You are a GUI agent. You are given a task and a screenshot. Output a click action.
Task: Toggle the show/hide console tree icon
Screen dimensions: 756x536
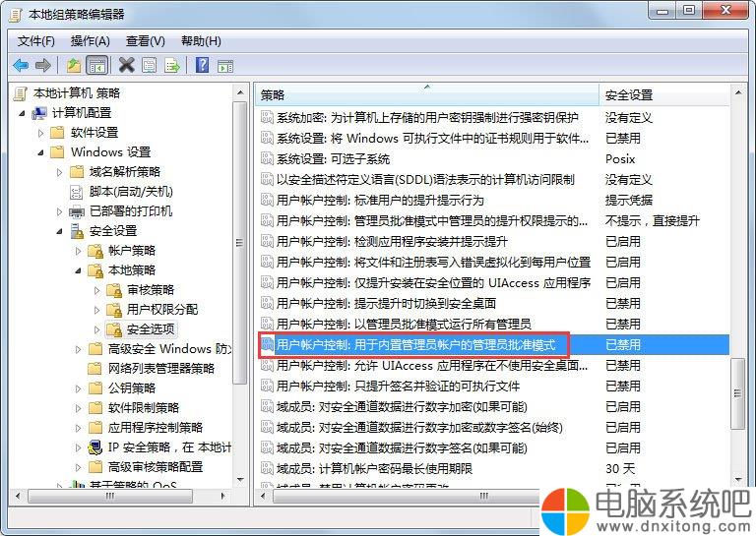[96, 65]
